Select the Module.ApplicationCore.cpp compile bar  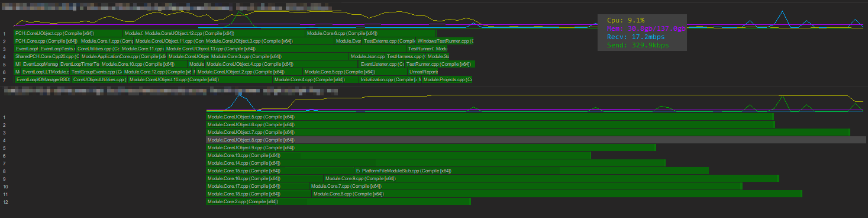coord(123,56)
